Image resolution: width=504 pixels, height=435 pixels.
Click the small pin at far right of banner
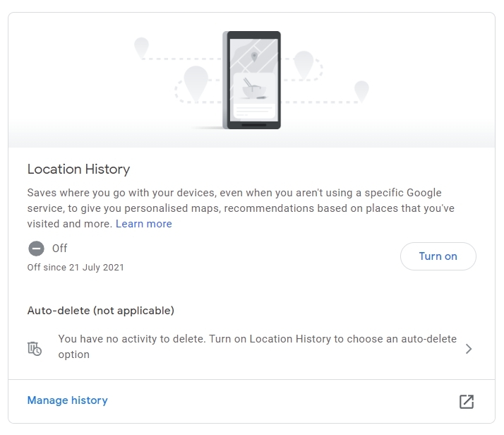pyautogui.click(x=361, y=91)
